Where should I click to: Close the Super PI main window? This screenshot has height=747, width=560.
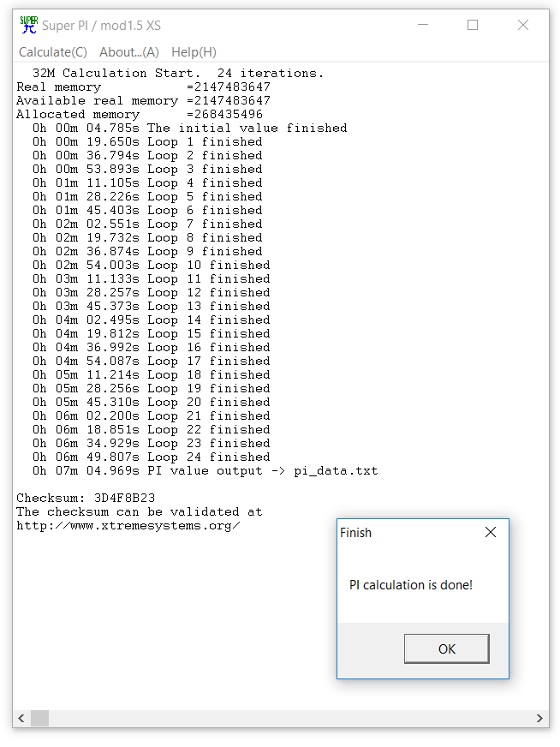[523, 25]
